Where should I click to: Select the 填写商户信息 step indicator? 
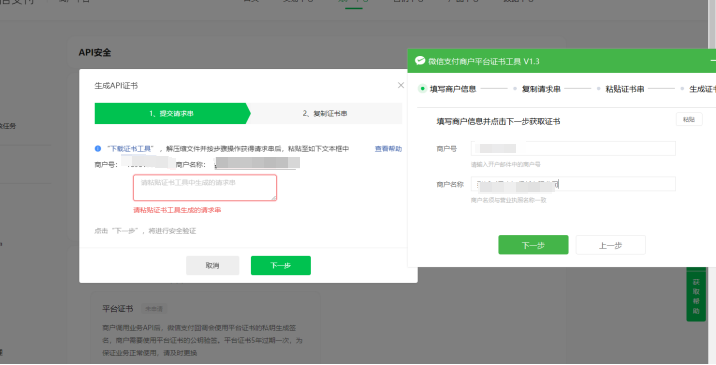tap(448, 89)
